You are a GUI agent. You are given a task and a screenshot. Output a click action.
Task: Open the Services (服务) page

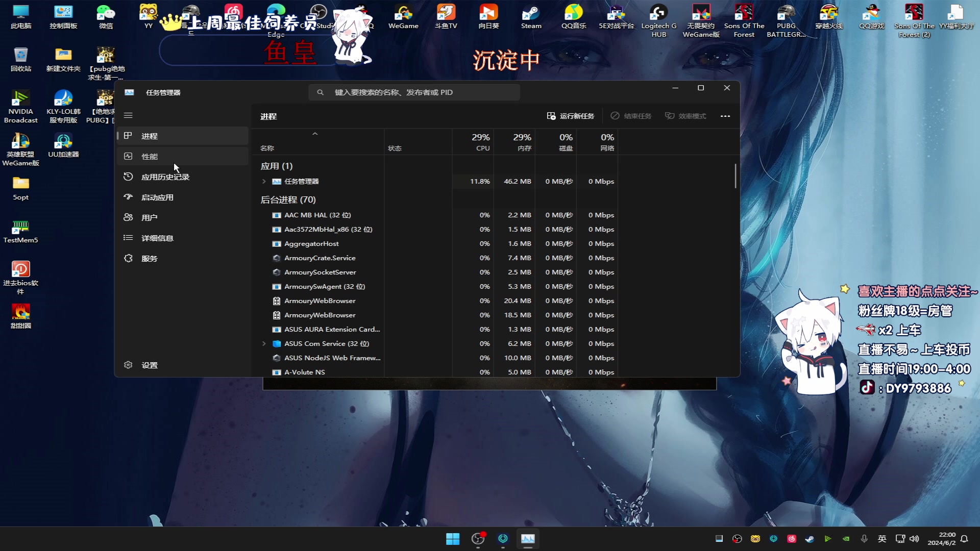tap(149, 259)
